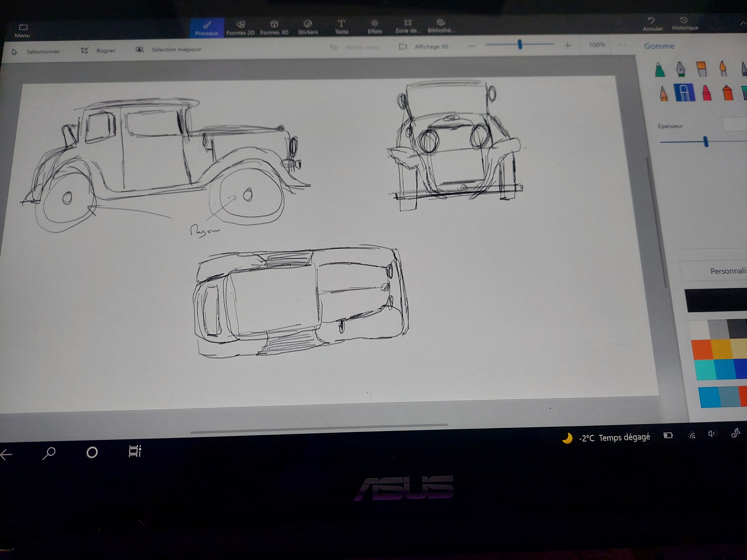Choose the orange Spray can tool
The height and width of the screenshot is (560, 747).
727,93
